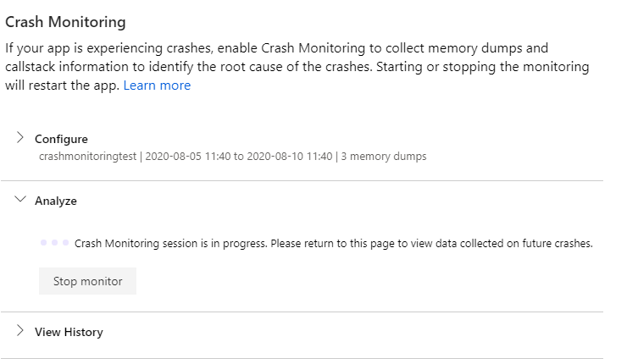Collapse the Analyze section chevron
The width and height of the screenshot is (627, 364).
20,200
